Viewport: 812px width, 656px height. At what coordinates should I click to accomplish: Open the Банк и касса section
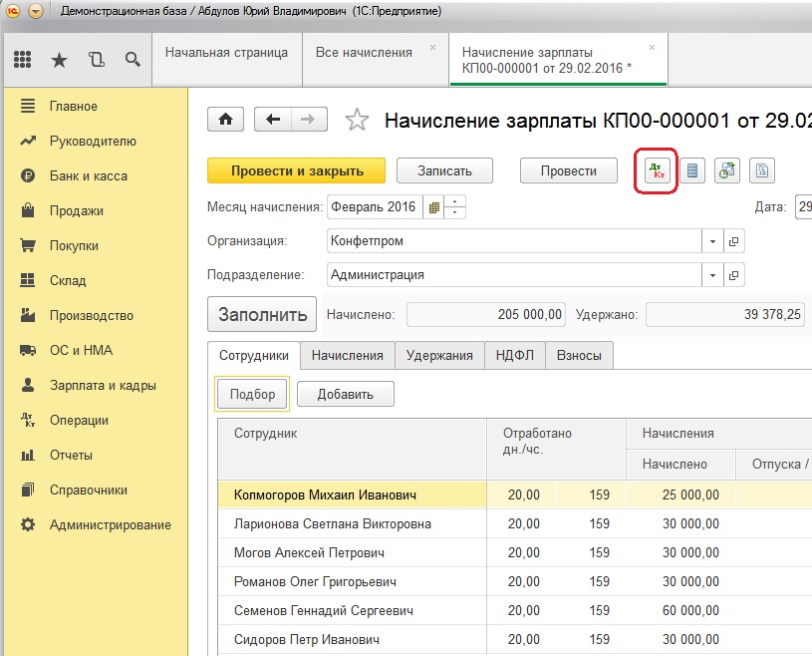pos(96,176)
